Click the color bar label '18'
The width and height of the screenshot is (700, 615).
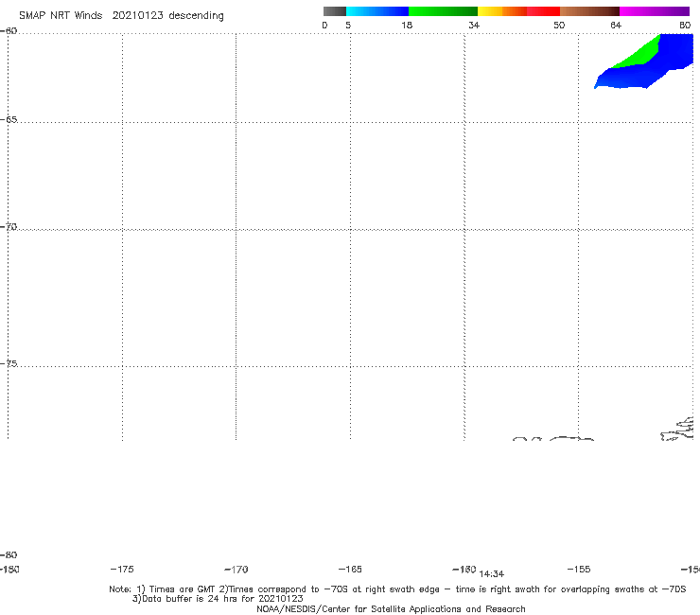point(407,25)
